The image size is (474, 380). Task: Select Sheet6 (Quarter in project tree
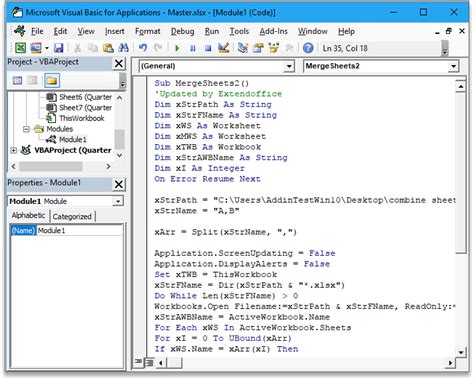click(x=79, y=97)
